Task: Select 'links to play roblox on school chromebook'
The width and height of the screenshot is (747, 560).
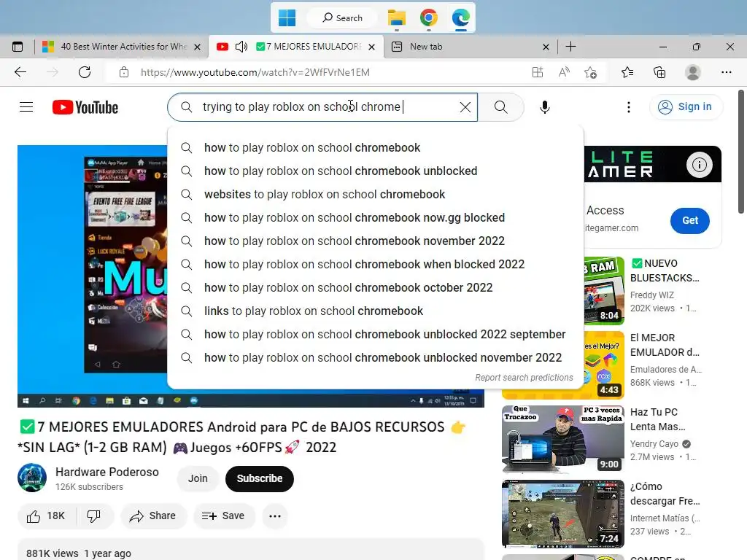Action: [376, 311]
